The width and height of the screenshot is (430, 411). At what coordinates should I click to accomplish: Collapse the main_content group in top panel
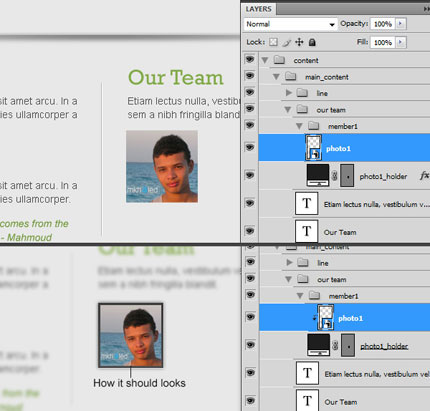click(276, 77)
